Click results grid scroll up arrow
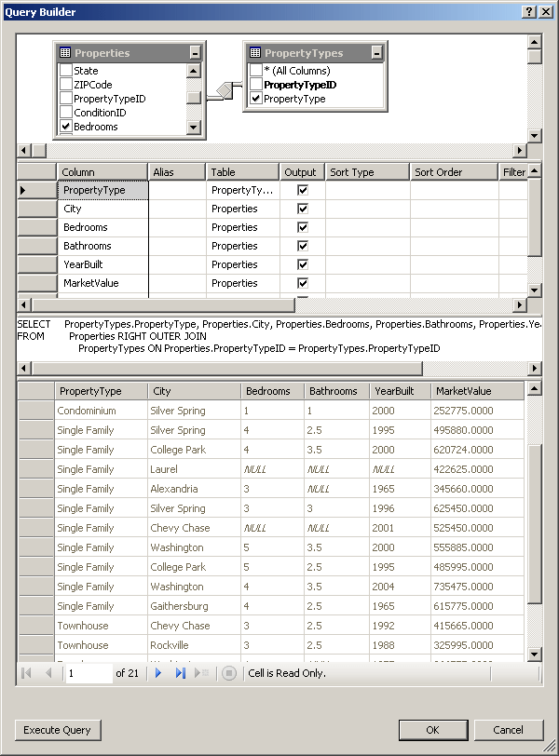The image size is (559, 756). (x=535, y=388)
